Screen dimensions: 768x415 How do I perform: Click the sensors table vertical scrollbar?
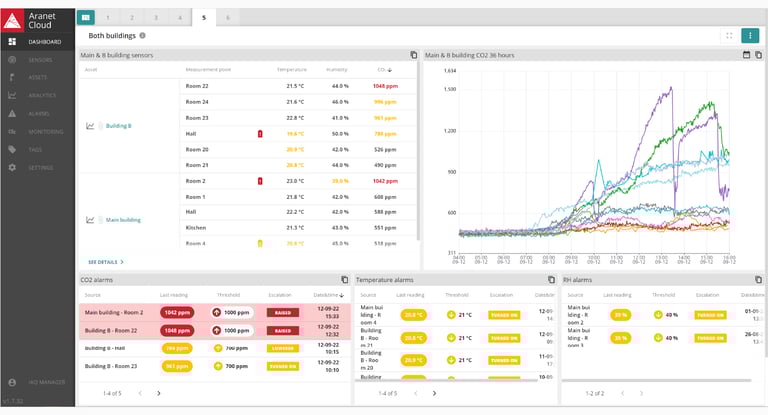(x=418, y=152)
